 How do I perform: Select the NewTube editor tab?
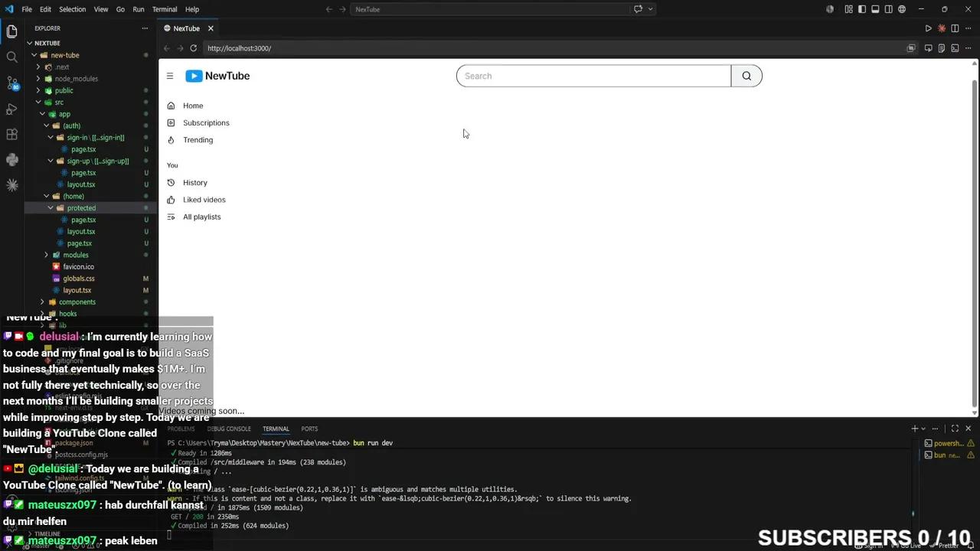pos(188,28)
